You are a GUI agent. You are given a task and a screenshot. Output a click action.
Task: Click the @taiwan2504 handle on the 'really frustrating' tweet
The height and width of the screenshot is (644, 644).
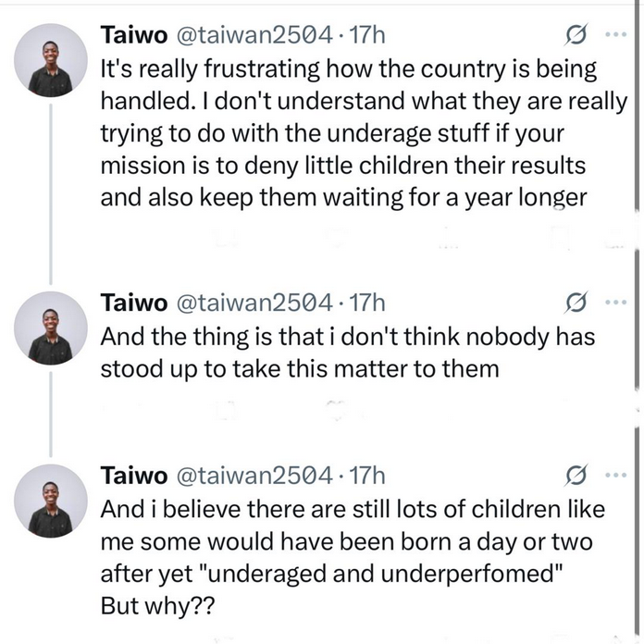pyautogui.click(x=253, y=36)
